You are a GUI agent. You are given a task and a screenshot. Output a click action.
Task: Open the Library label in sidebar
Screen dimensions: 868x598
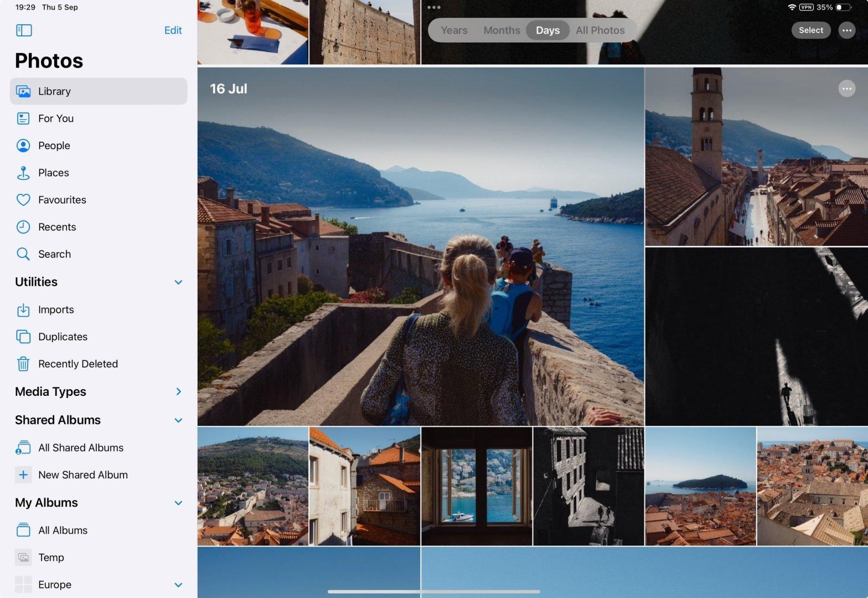(x=54, y=91)
